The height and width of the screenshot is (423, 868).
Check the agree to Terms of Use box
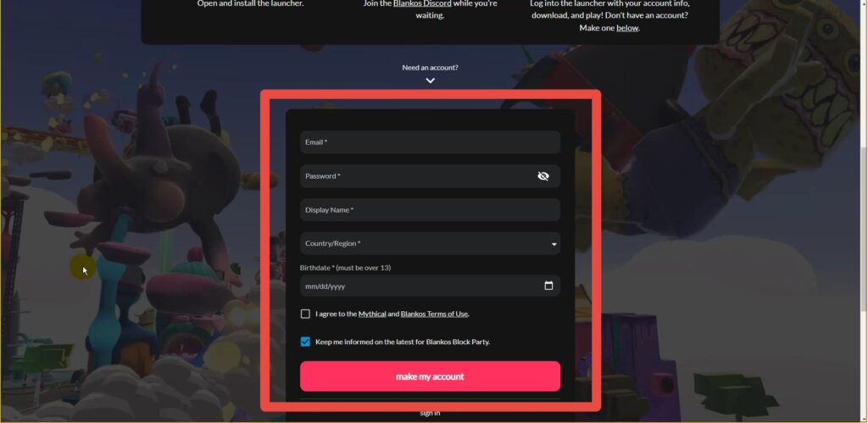pyautogui.click(x=305, y=314)
